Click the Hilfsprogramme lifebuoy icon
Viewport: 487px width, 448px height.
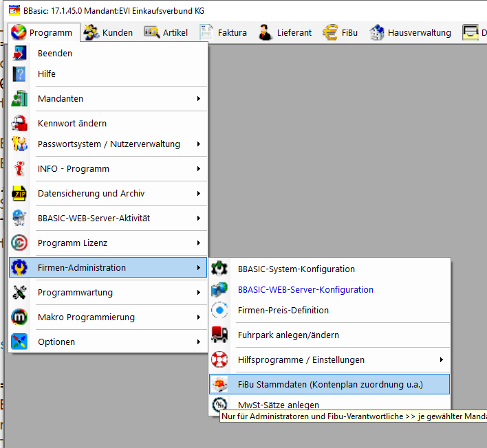(219, 359)
